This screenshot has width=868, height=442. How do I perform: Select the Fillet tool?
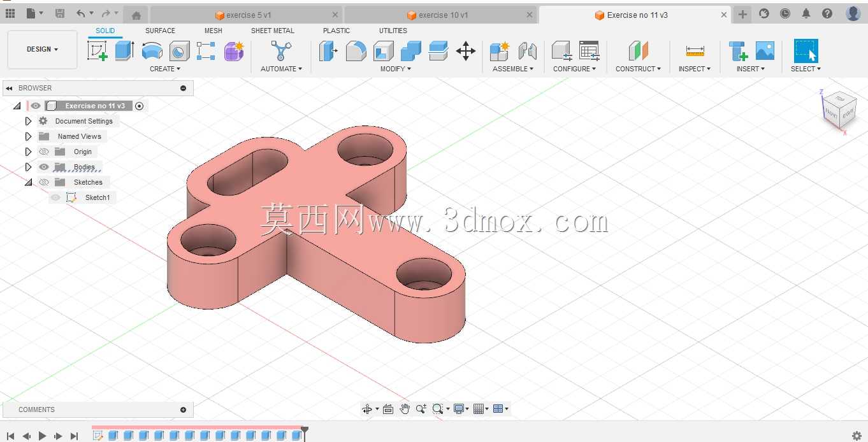[x=356, y=51]
